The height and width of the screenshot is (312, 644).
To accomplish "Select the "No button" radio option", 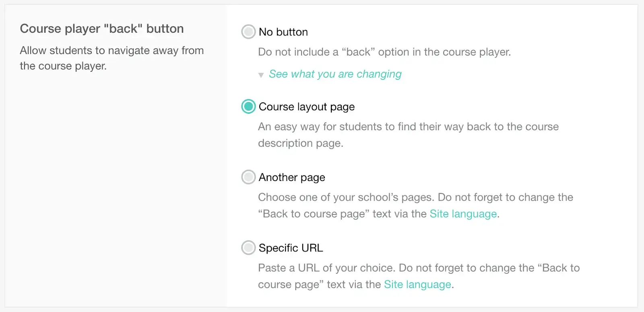I will [248, 32].
